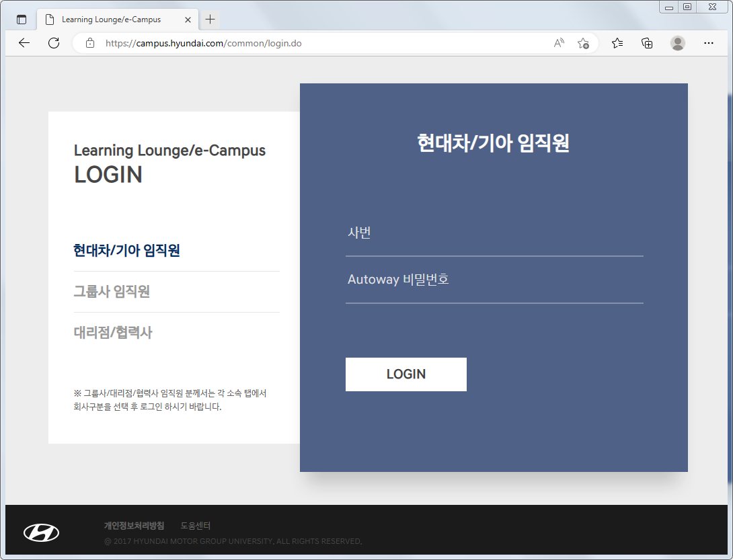This screenshot has height=560, width=733.
Task: Click the Autoway 비밀번호 password field
Action: [494, 280]
